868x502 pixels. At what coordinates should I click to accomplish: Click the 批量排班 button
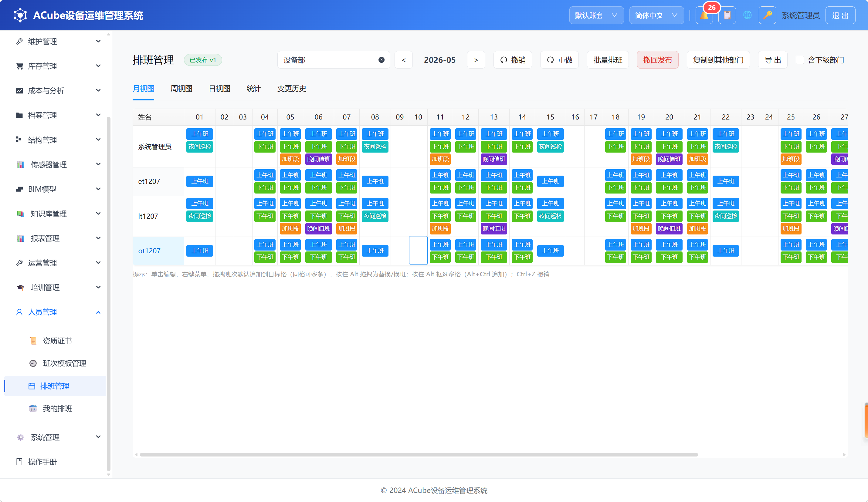608,60
